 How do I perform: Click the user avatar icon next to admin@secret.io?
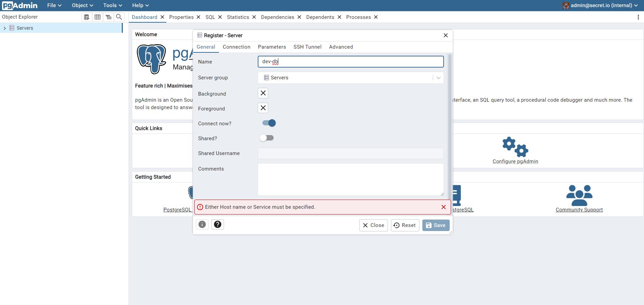(566, 5)
